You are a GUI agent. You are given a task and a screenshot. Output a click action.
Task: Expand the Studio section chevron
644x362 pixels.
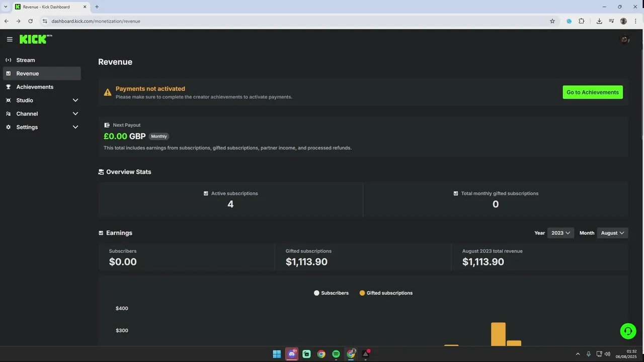pyautogui.click(x=75, y=101)
